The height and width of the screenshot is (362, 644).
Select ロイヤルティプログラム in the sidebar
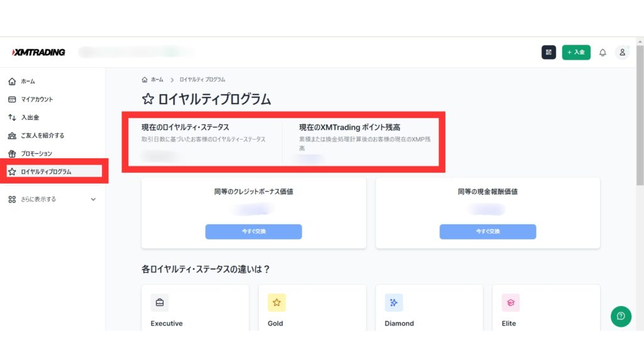(x=45, y=172)
